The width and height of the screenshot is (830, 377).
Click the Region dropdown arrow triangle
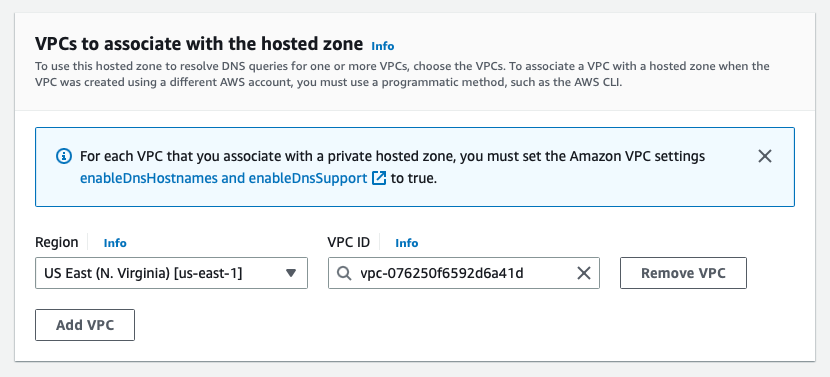[x=291, y=273]
